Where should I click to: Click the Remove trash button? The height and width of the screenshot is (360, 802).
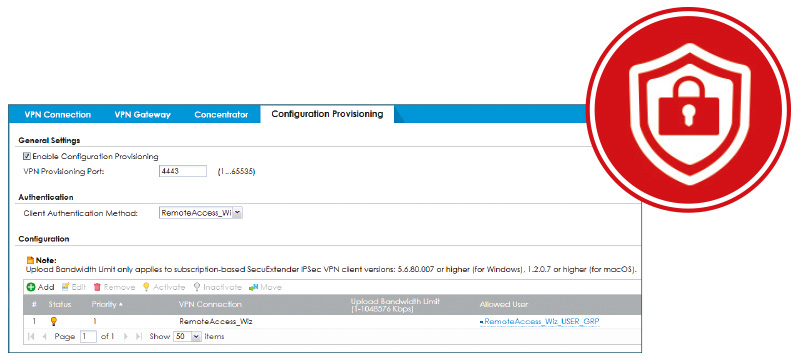(x=114, y=287)
